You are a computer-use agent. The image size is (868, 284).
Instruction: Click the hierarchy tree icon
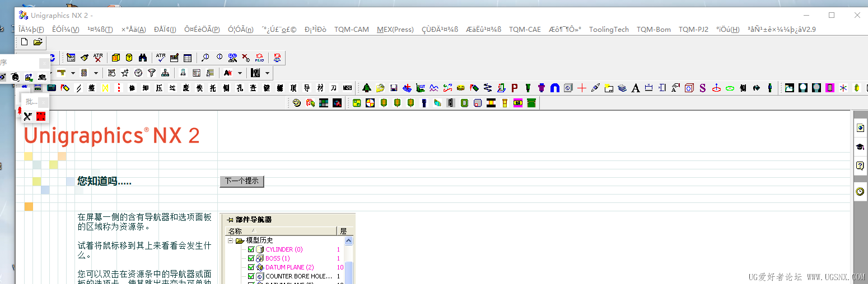165,73
